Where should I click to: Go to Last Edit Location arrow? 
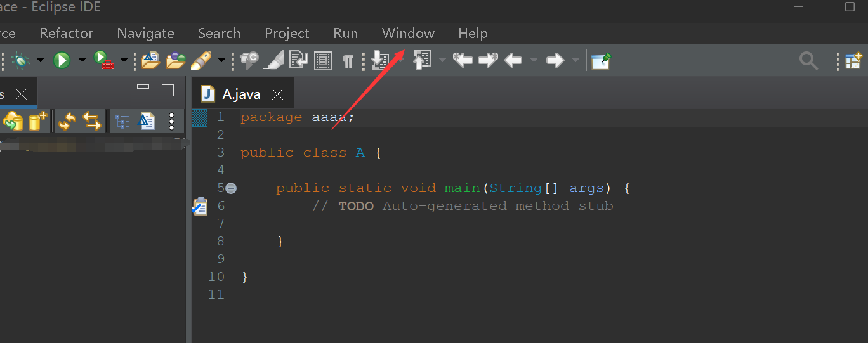click(463, 60)
